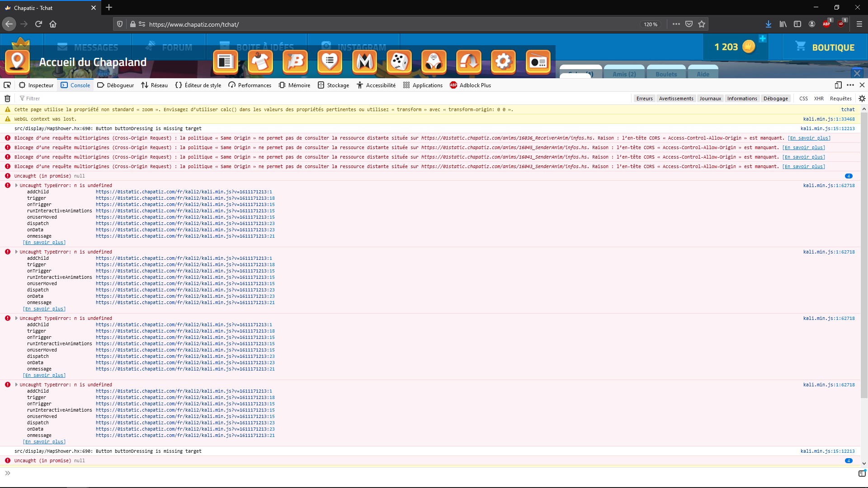Open the Accessibilité devtools tab
Screen dimensions: 868x488
[376, 85]
